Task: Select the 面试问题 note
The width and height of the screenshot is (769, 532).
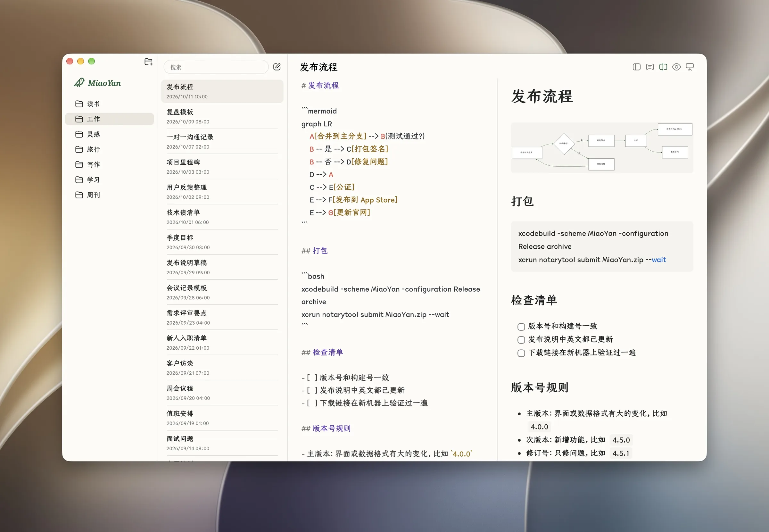Action: coord(222,443)
